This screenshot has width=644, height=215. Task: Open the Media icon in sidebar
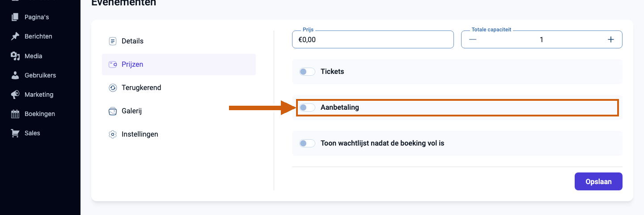tap(15, 56)
